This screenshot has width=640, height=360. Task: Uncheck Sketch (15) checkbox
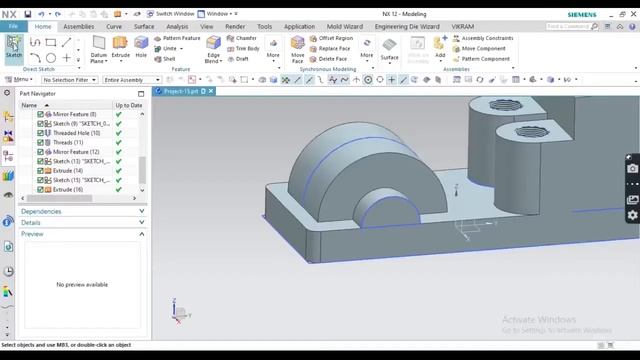point(40,180)
